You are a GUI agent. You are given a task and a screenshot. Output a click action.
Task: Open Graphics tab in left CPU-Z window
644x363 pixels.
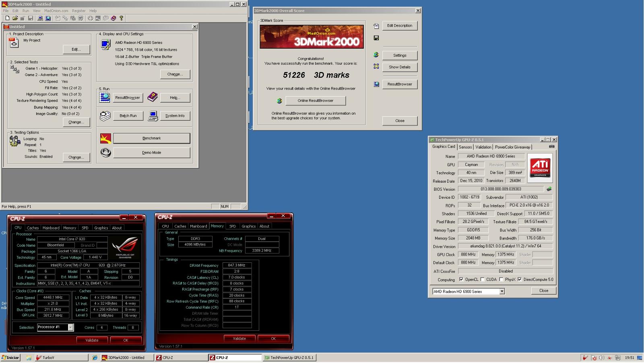tap(101, 228)
